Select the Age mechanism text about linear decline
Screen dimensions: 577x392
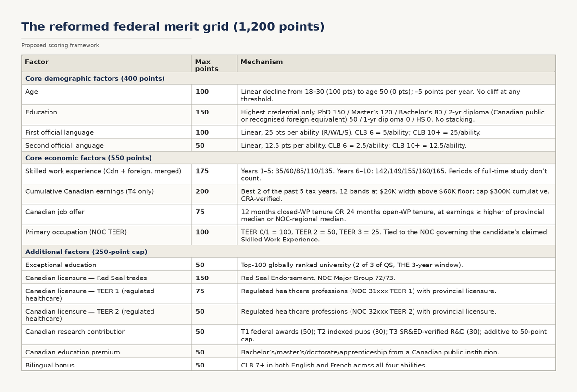[x=380, y=95]
